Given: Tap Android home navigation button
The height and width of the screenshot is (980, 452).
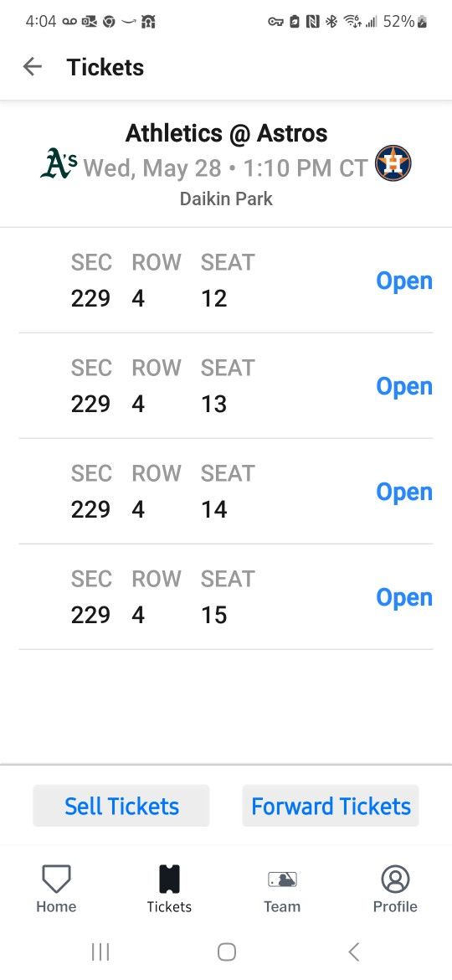Looking at the screenshot, I should click(226, 952).
